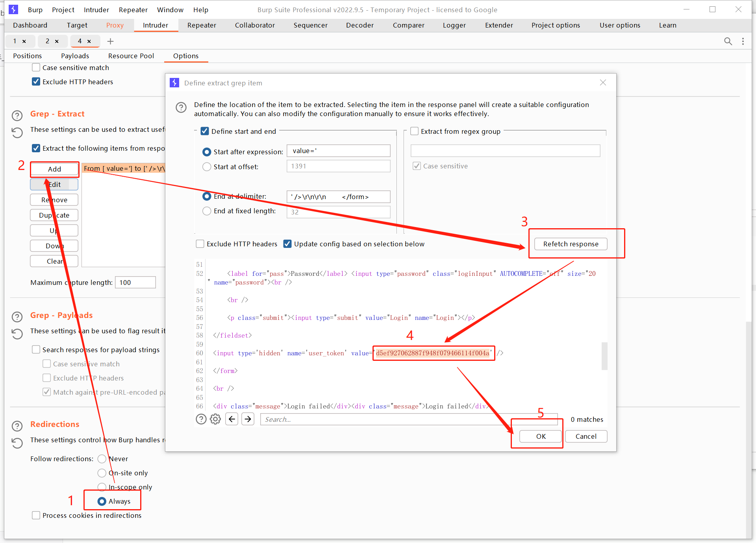Viewport: 756px width, 543px height.
Task: Enable Search responses for payload strings
Action: click(36, 350)
